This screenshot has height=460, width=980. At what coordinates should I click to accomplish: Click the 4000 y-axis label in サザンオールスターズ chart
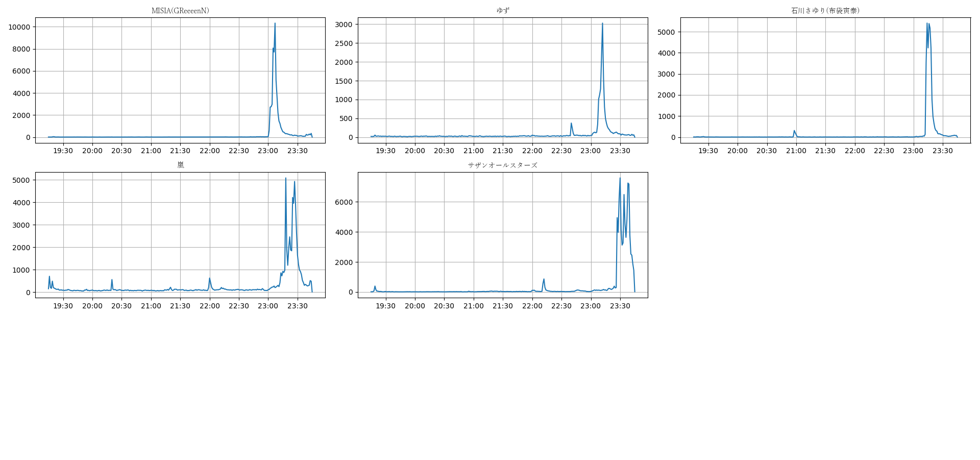[x=344, y=232]
